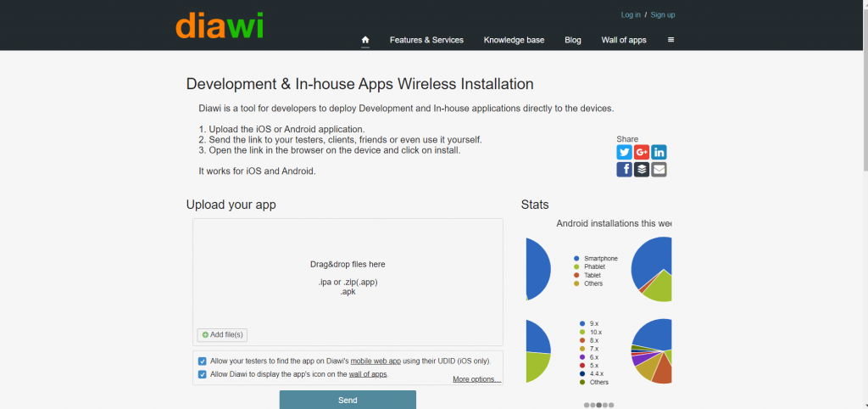Screen dimensions: 868x409
Task: Click the 'It works for iOS and Android.' text
Action: 257,171
